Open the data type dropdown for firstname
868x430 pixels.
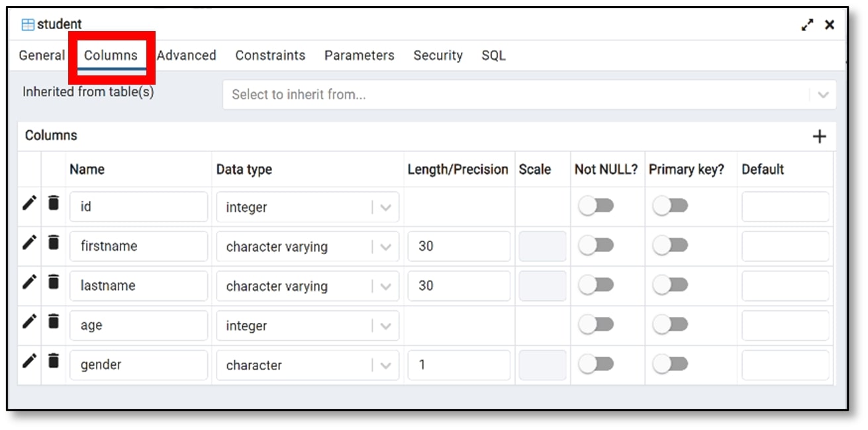(385, 247)
